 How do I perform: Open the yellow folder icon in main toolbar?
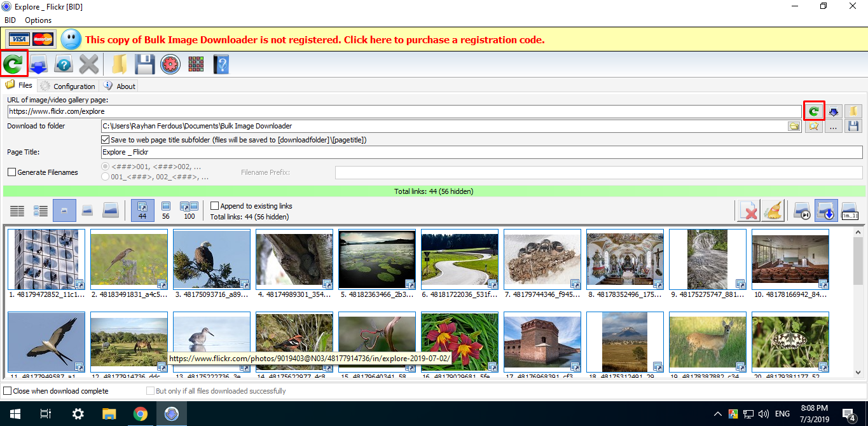pyautogui.click(x=120, y=64)
